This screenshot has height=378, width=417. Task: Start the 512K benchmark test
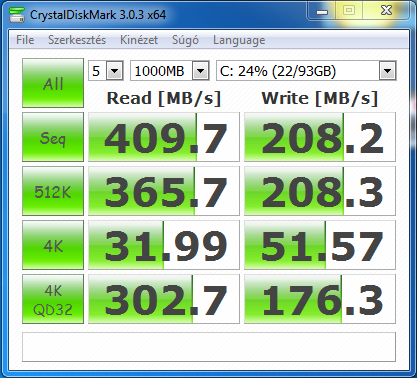tap(53, 191)
